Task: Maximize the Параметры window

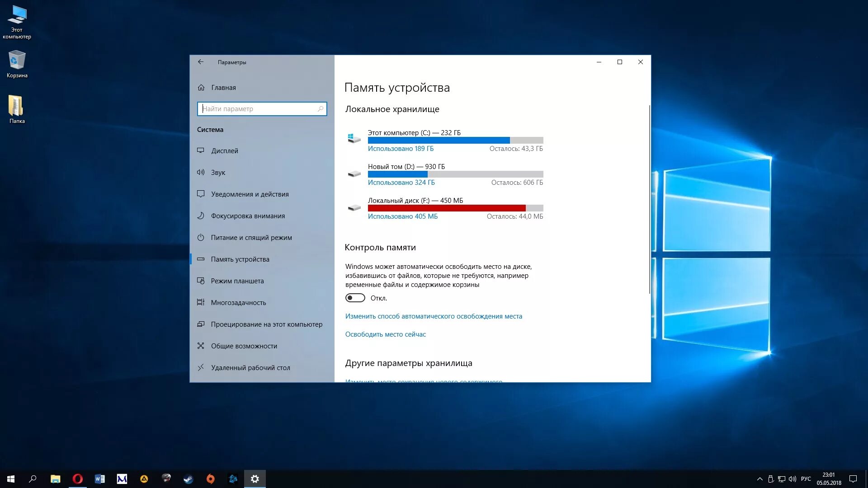Action: coord(620,62)
